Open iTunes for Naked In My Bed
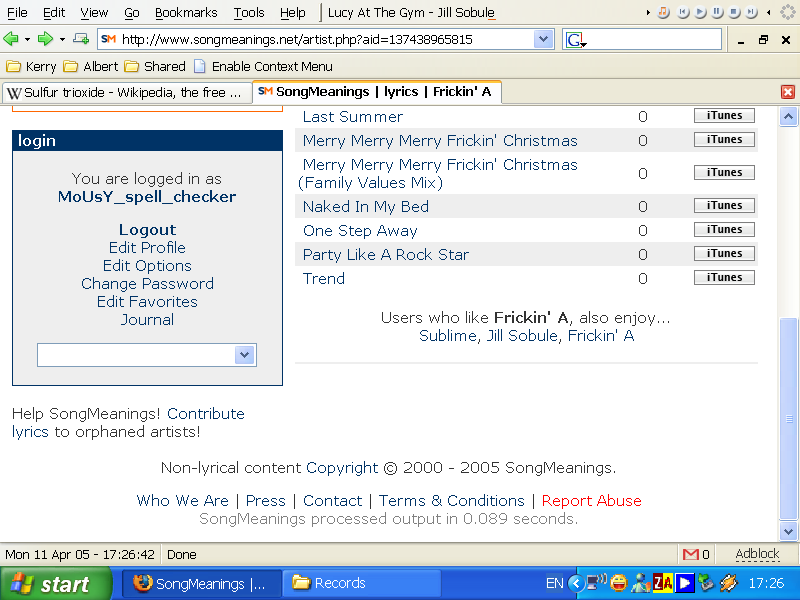This screenshot has width=800, height=600. coord(724,206)
